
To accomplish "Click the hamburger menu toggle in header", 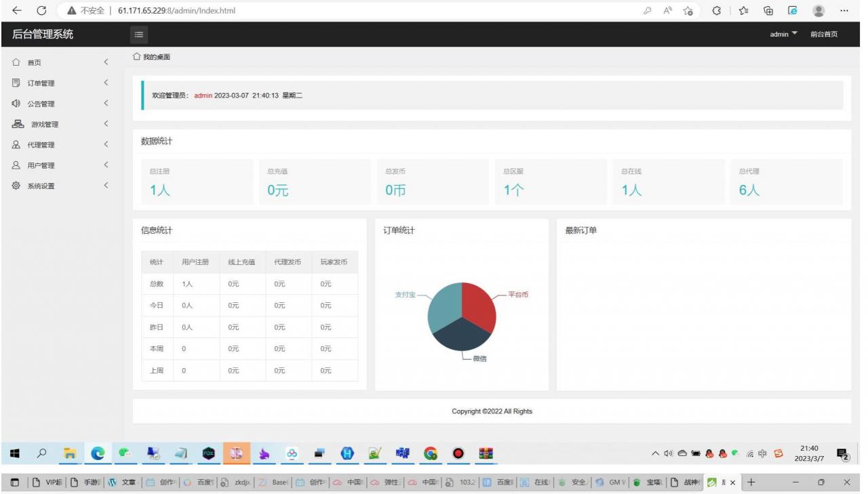I will (138, 35).
